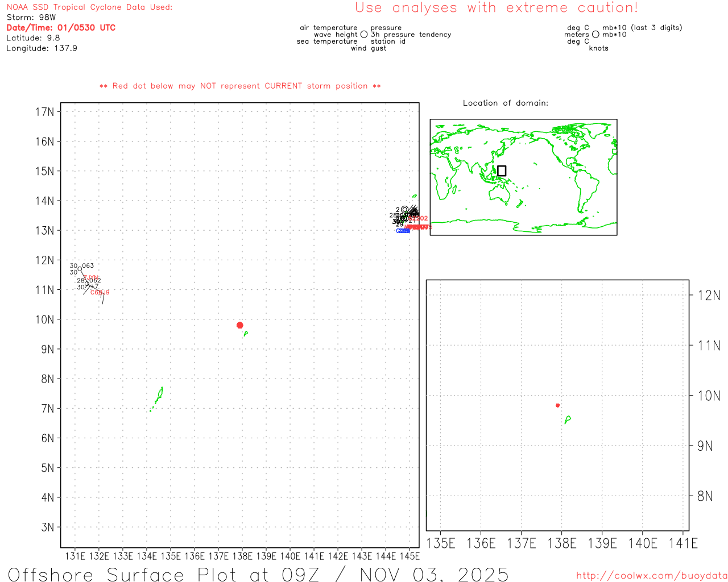Screen dimensions: 728x582
Task: Click the "wind gust" legend label
Action: pos(369,48)
